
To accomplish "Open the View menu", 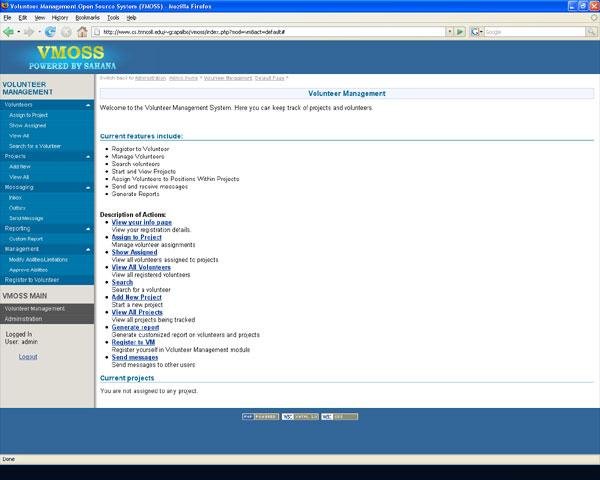I will click(40, 18).
